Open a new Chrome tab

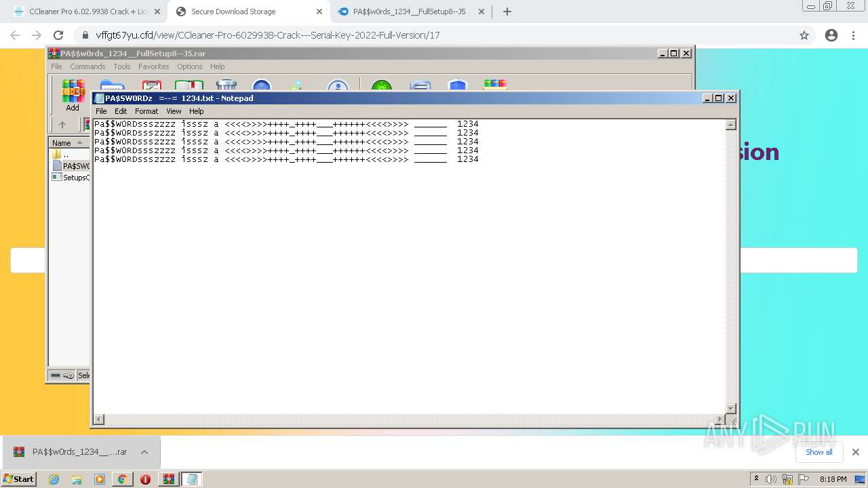(507, 12)
